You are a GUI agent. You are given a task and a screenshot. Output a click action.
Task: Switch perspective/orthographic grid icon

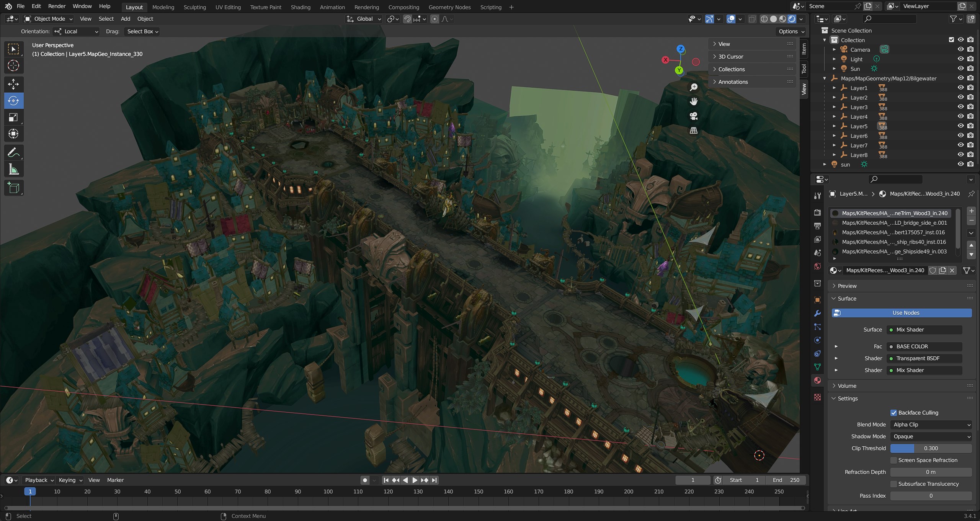pyautogui.click(x=693, y=131)
